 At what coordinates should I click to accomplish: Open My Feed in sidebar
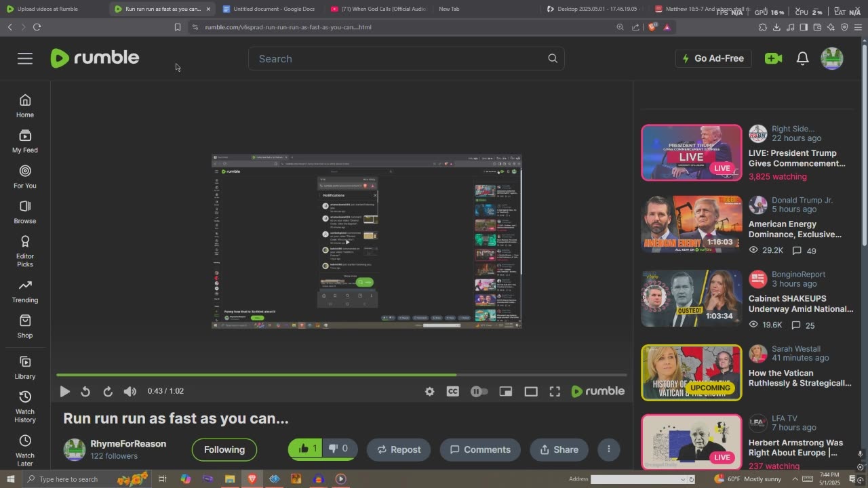coord(25,142)
